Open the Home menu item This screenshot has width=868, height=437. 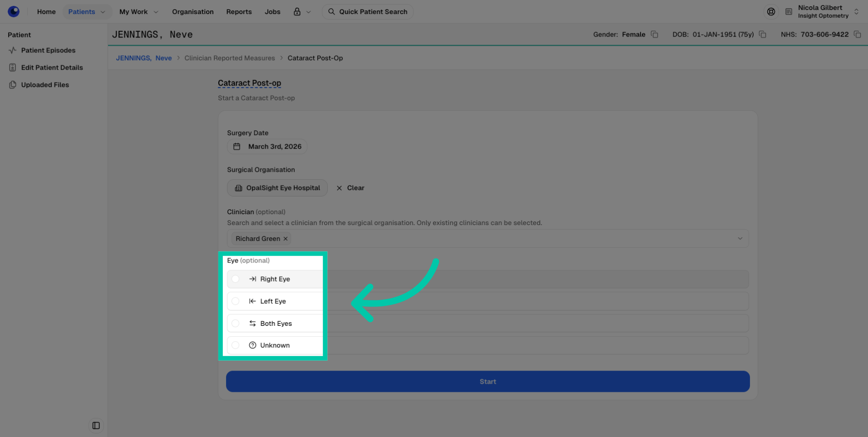(x=46, y=12)
